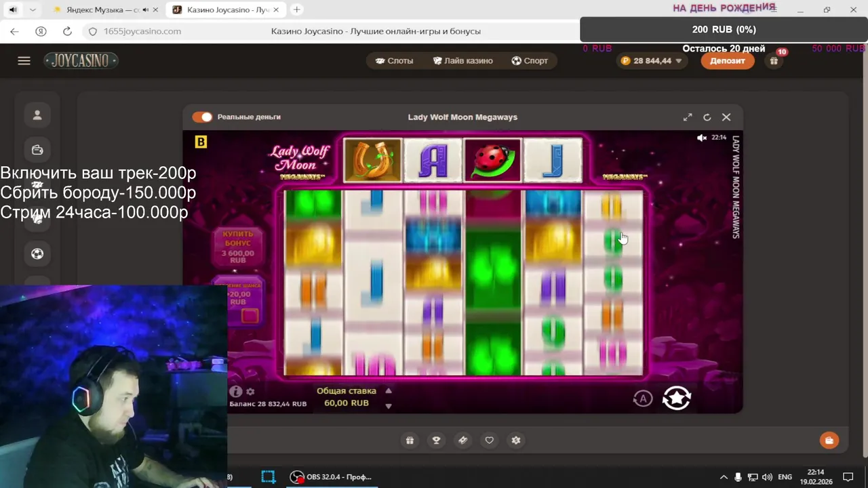Mute audio on the Яндекс Музыка tab

[x=145, y=10]
